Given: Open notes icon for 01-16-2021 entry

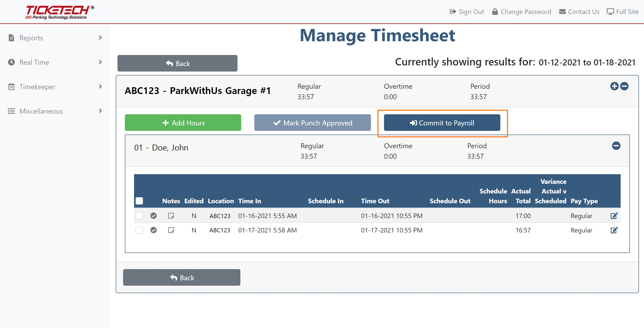Looking at the screenshot, I should [171, 216].
